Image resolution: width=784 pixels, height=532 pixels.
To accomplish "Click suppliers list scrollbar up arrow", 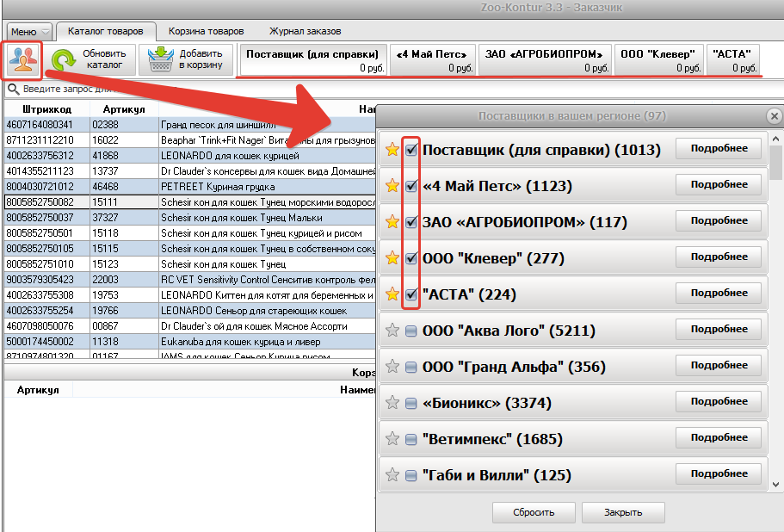I will [776, 139].
